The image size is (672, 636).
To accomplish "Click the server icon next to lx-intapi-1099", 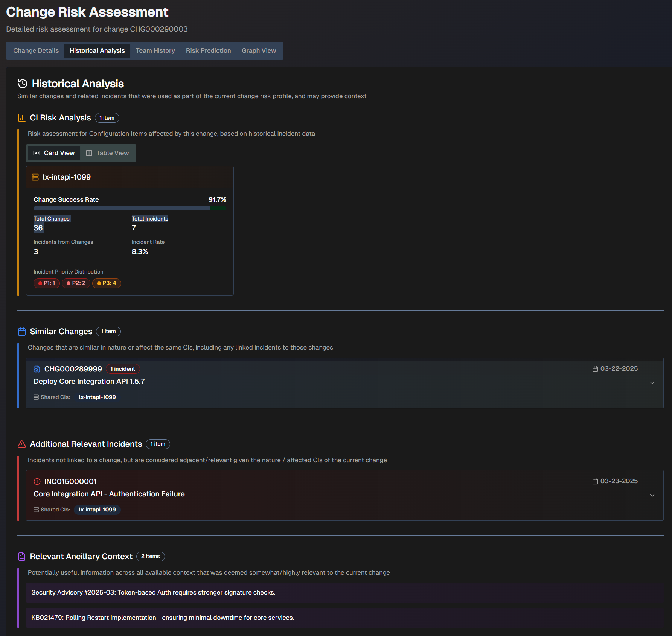I will click(36, 177).
